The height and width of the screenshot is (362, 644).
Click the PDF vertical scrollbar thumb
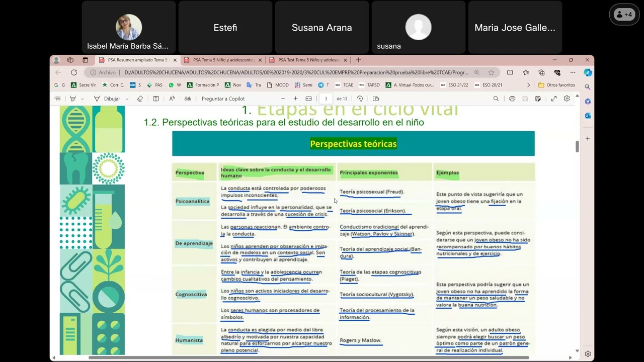point(577,146)
